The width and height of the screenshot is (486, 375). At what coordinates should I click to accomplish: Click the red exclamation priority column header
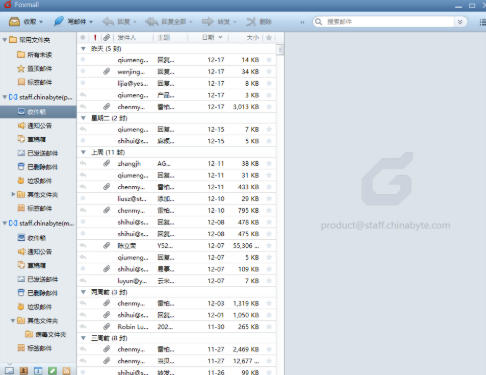pos(95,37)
